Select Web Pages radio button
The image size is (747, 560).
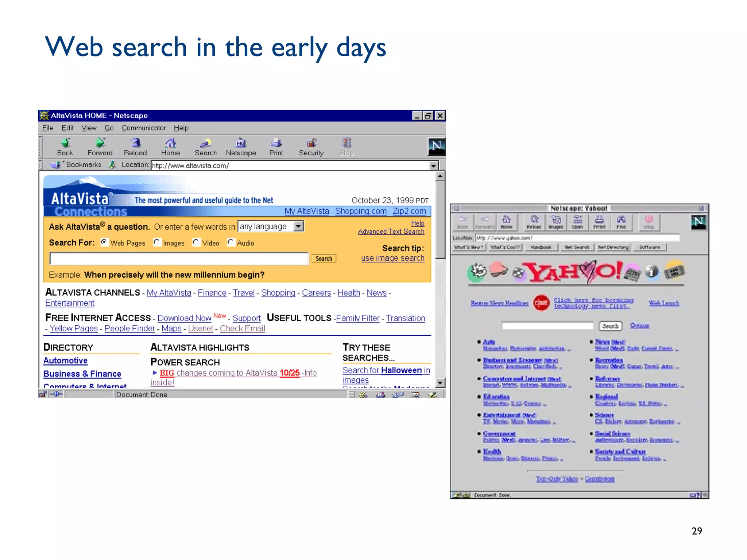(104, 242)
